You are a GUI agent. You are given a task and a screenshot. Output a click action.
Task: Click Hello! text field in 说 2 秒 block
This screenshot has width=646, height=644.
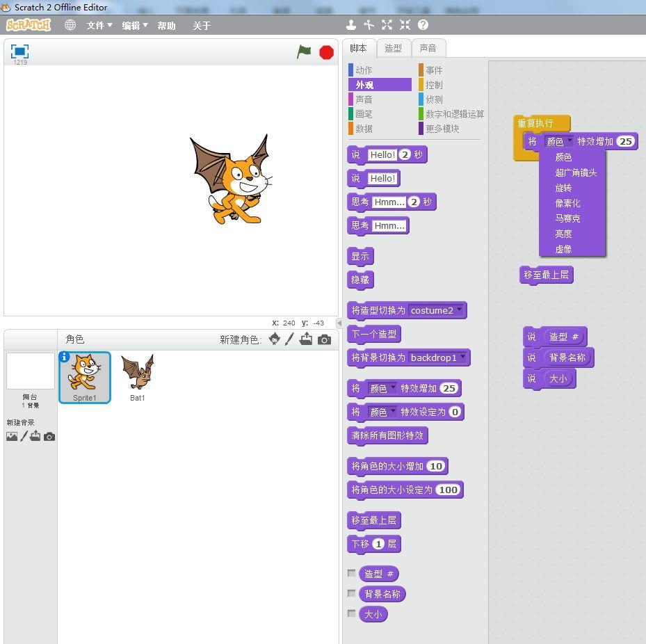click(382, 154)
